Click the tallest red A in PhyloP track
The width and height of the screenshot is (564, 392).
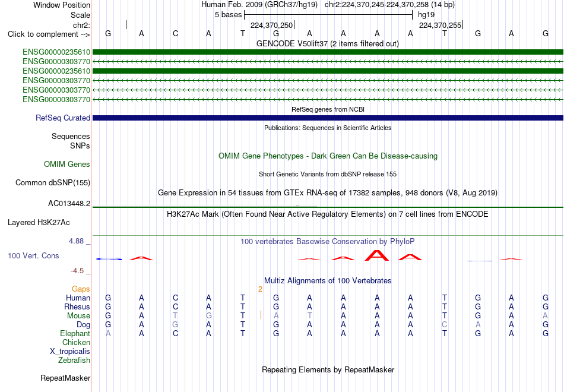coord(376,255)
